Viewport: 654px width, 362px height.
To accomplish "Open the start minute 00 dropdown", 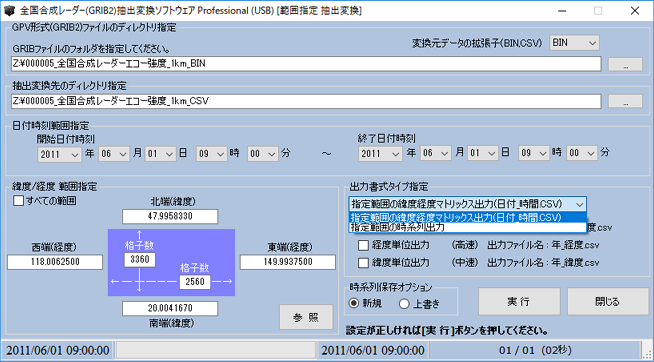I will click(262, 154).
